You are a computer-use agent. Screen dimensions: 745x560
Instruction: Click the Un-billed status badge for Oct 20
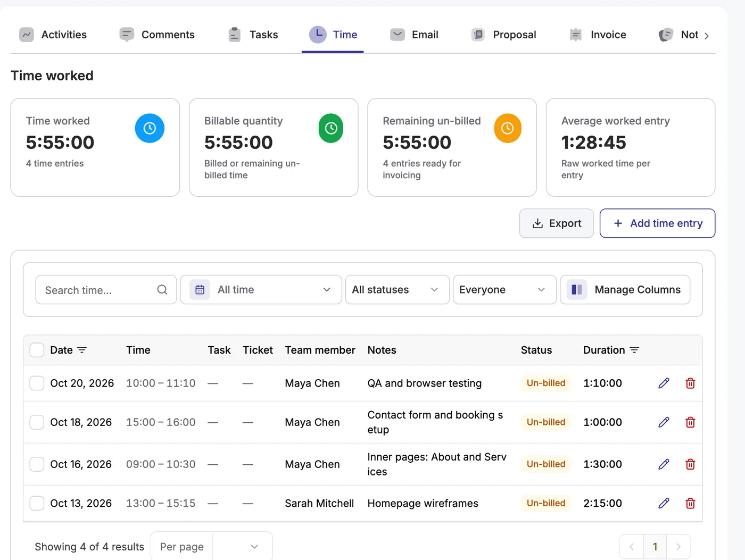[x=546, y=383]
